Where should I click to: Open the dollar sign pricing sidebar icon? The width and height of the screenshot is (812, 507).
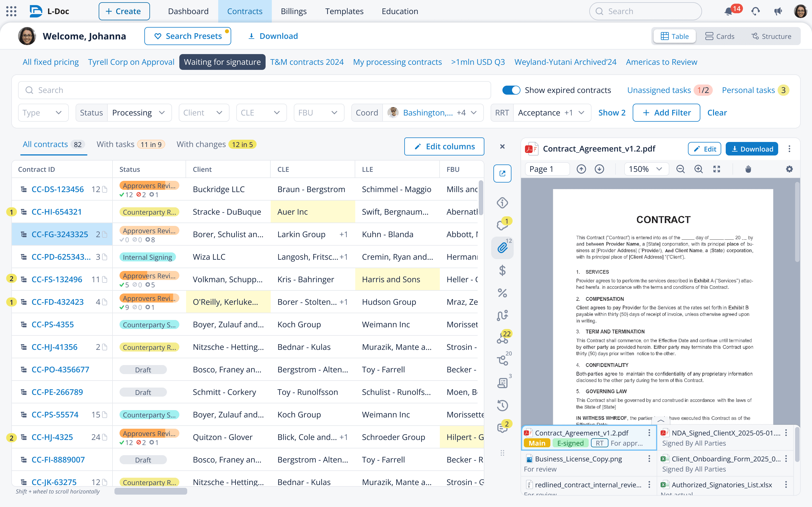click(x=502, y=270)
